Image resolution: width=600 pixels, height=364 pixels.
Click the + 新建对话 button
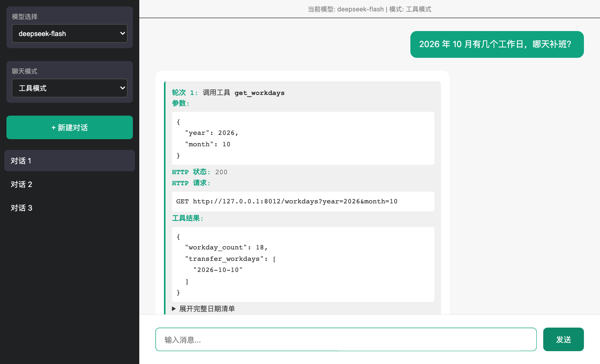click(x=70, y=127)
